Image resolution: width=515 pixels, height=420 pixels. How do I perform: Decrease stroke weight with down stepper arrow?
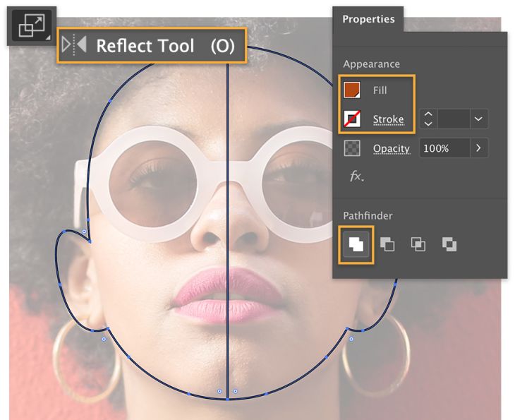coord(428,124)
